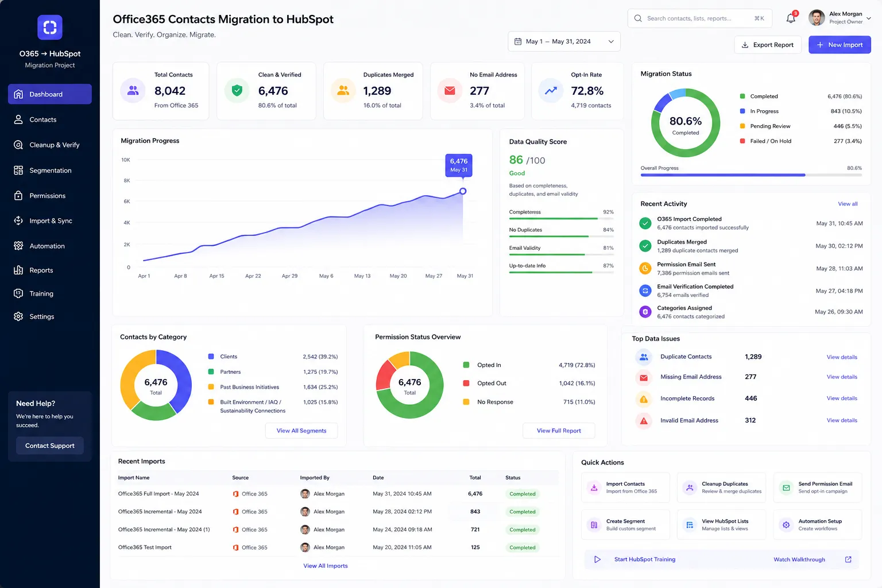Open Contacts in the sidebar
882x588 pixels.
coord(50,119)
